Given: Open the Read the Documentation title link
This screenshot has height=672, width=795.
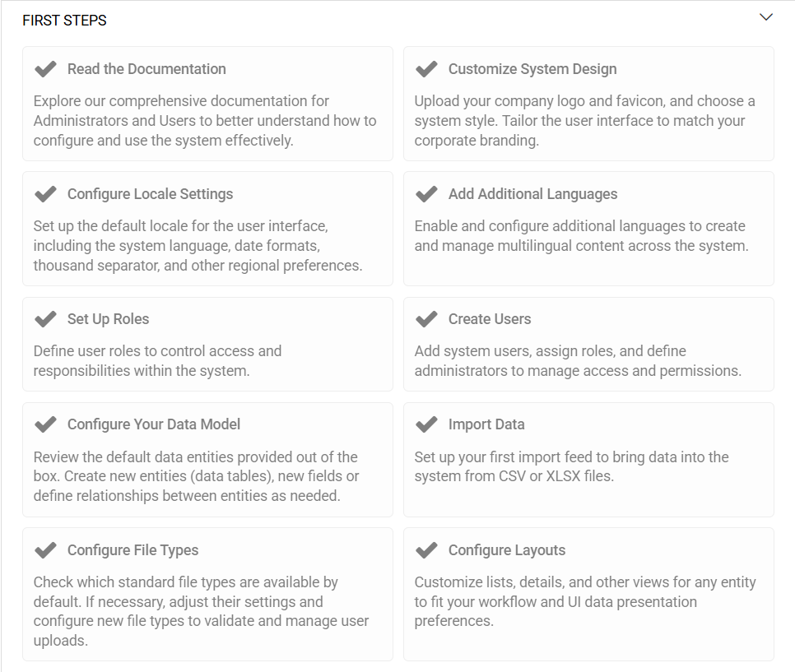Looking at the screenshot, I should tap(146, 69).
